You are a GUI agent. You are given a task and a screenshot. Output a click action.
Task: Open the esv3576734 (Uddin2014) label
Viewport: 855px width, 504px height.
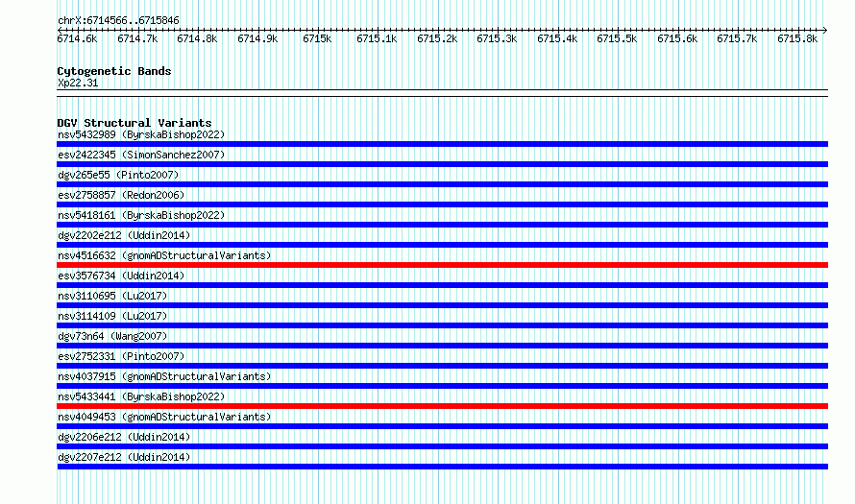pyautogui.click(x=121, y=276)
